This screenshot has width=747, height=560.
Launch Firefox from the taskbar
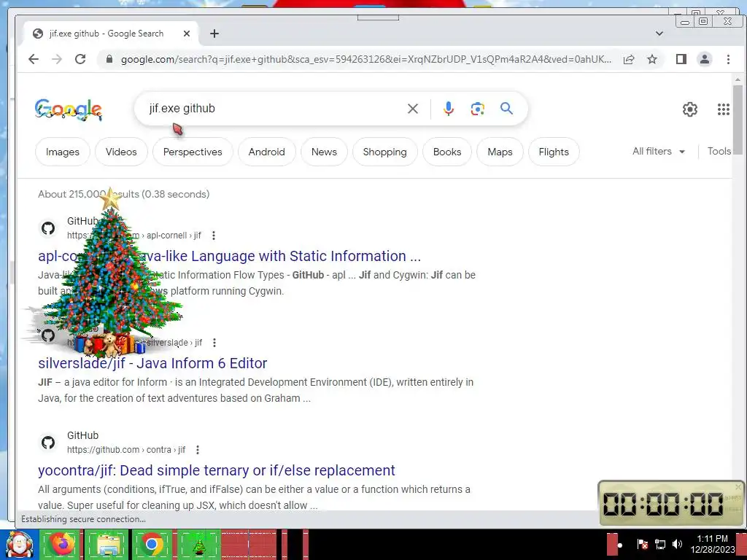[x=61, y=545]
